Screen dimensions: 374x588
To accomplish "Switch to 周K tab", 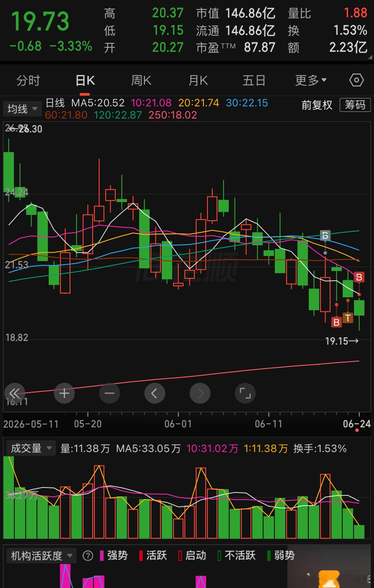I will (141, 80).
